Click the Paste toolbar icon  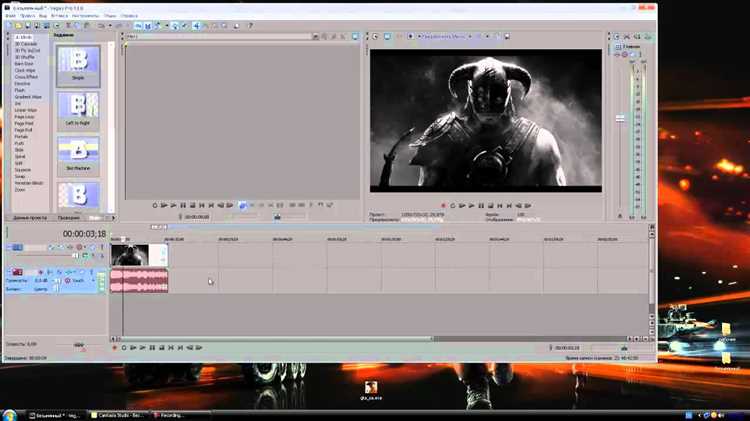[x=86, y=26]
